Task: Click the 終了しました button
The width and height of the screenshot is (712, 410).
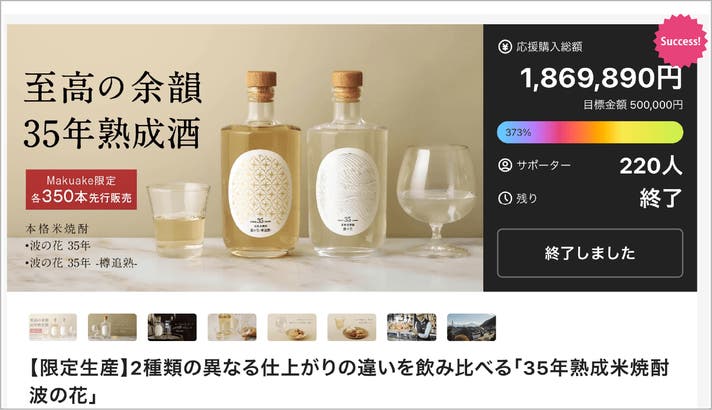Action: (x=590, y=253)
